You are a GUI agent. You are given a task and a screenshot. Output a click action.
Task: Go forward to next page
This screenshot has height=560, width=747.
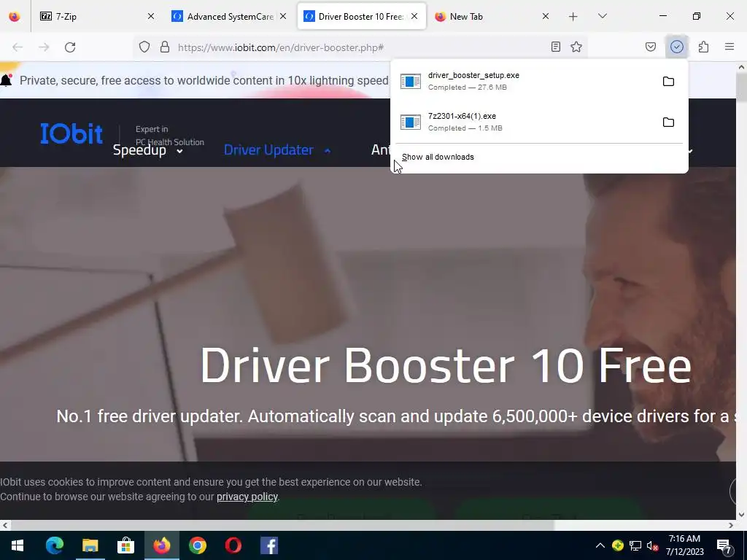(x=44, y=47)
